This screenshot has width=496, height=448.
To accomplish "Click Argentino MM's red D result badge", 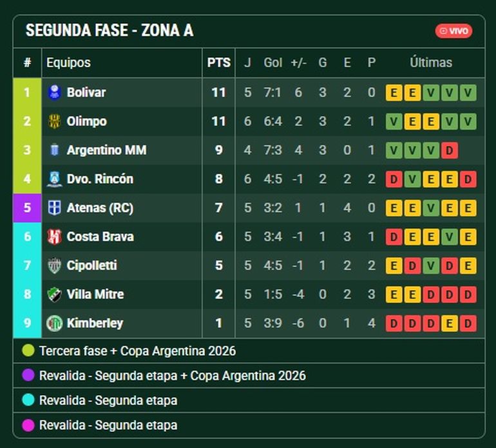I will tap(449, 150).
